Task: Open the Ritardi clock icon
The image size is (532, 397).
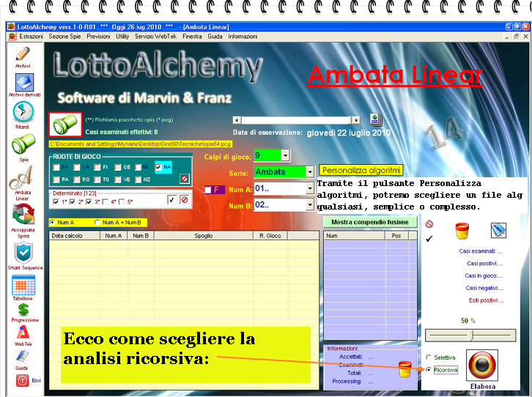Action: click(23, 112)
